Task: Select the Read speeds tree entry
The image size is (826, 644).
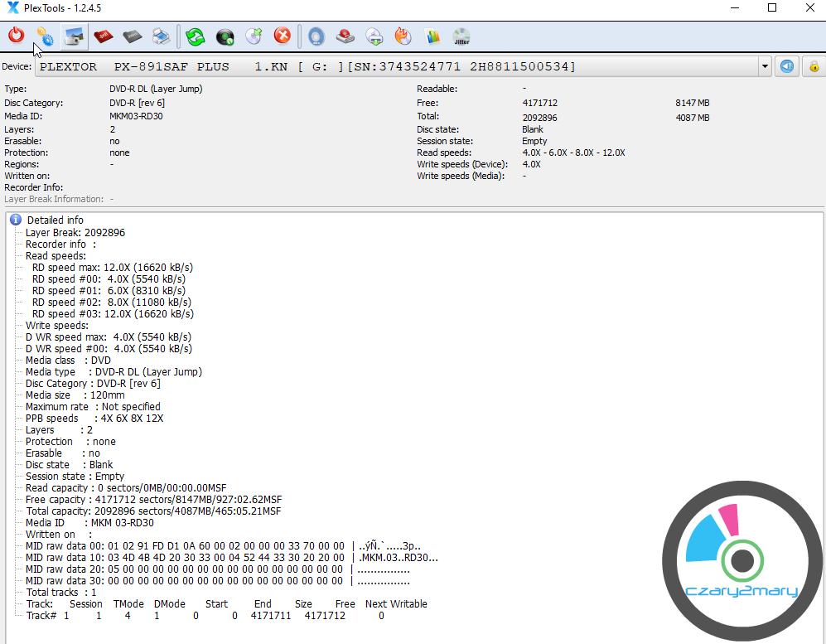Action: click(x=56, y=256)
